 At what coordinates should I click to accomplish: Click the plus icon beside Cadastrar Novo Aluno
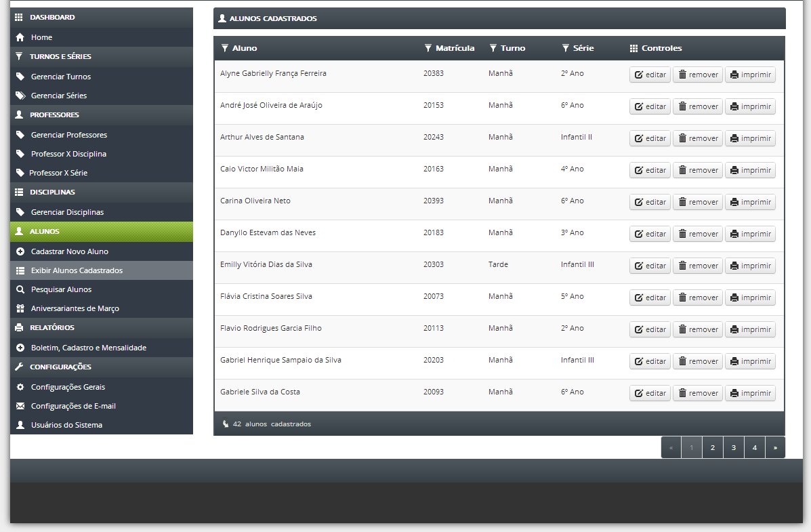(x=20, y=251)
